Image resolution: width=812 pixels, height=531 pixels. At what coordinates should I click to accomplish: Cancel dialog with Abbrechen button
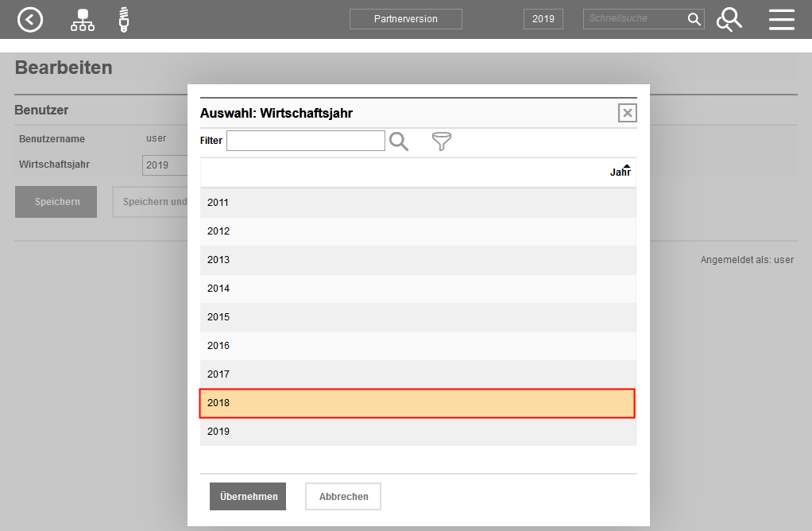point(343,496)
